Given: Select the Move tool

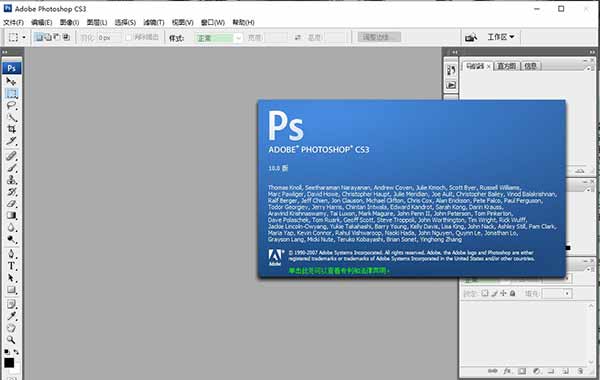Looking at the screenshot, I should pos(11,81).
